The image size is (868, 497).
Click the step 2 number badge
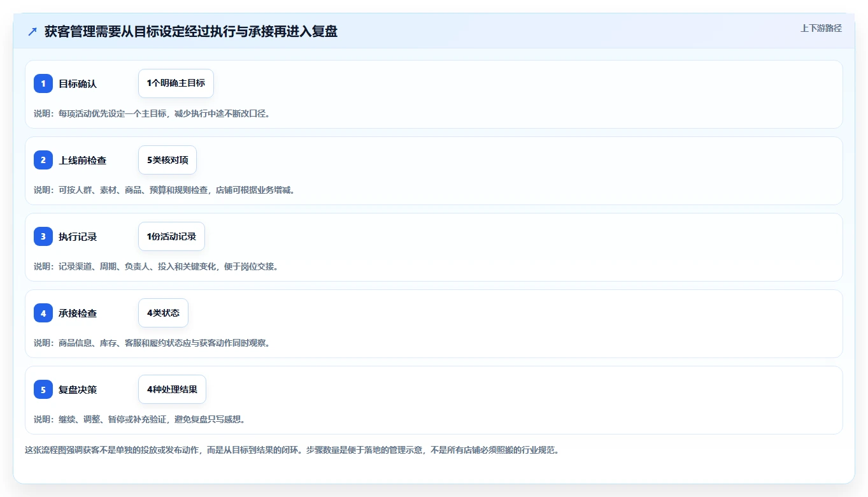tap(43, 160)
